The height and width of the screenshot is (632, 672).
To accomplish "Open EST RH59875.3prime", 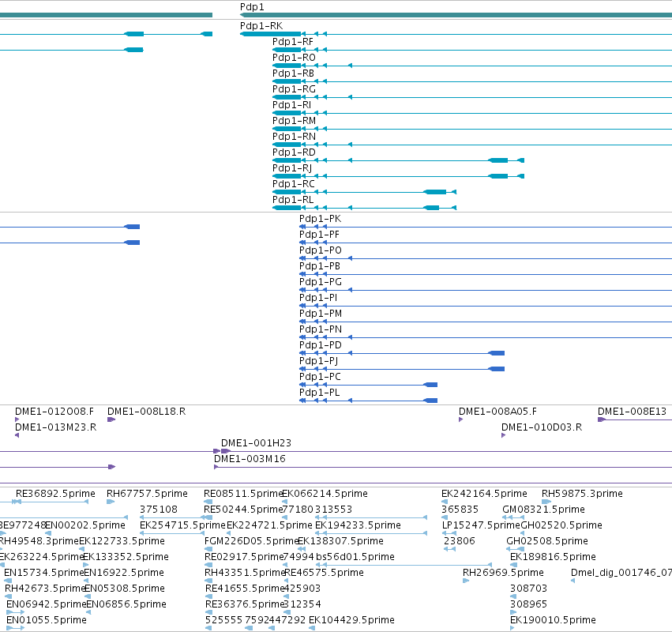I will 582,494.
